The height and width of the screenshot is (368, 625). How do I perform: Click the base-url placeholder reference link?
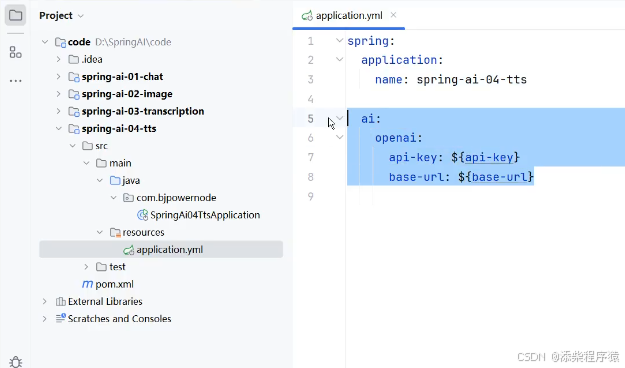click(499, 177)
